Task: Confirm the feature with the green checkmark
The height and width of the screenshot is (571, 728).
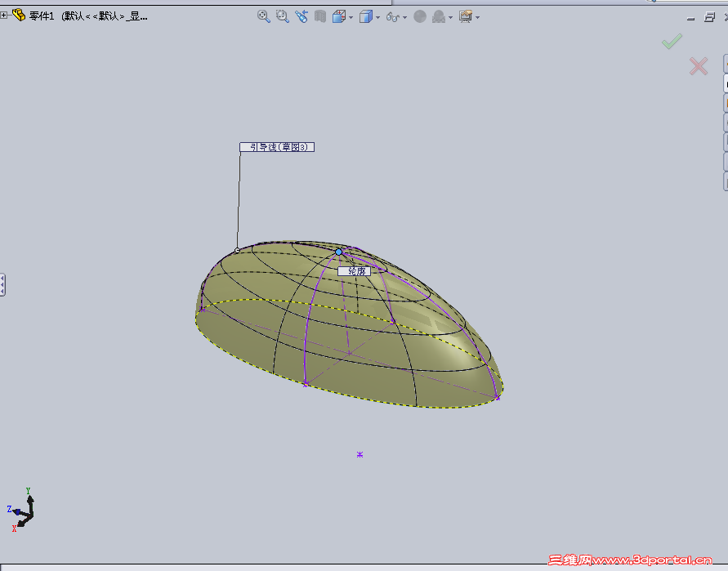Action: [x=672, y=41]
